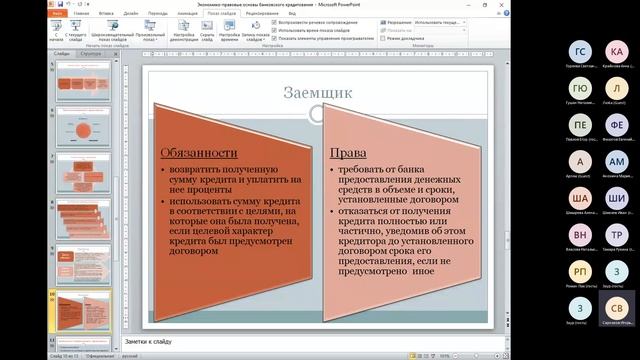The image size is (640, 360).
Task: Start slideshow from current slide
Action: pos(76,31)
